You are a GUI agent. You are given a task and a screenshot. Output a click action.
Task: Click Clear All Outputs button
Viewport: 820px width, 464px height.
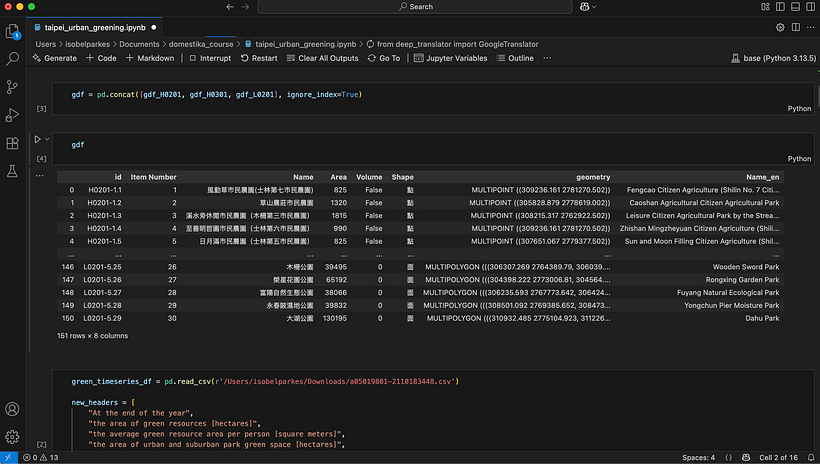322,58
